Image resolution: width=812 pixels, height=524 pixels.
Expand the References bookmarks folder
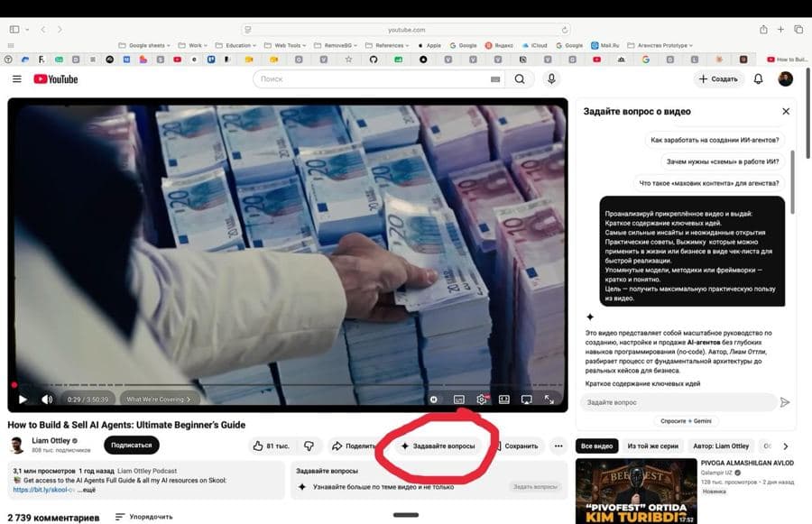[387, 46]
